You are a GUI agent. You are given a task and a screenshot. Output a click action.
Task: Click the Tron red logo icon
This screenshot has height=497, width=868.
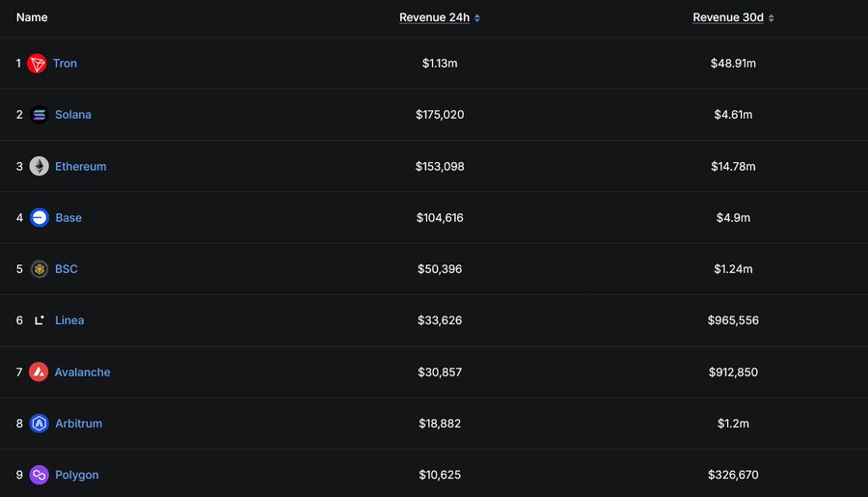pos(37,64)
